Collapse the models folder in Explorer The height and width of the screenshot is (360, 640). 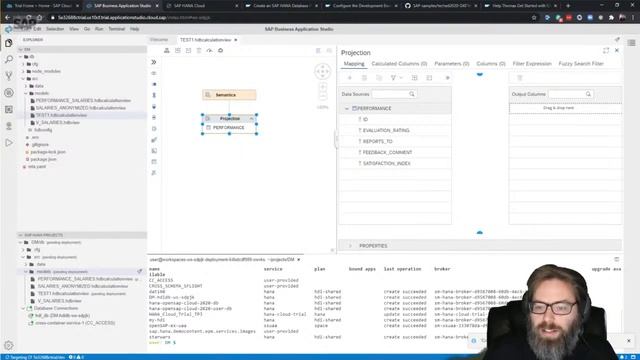26,93
